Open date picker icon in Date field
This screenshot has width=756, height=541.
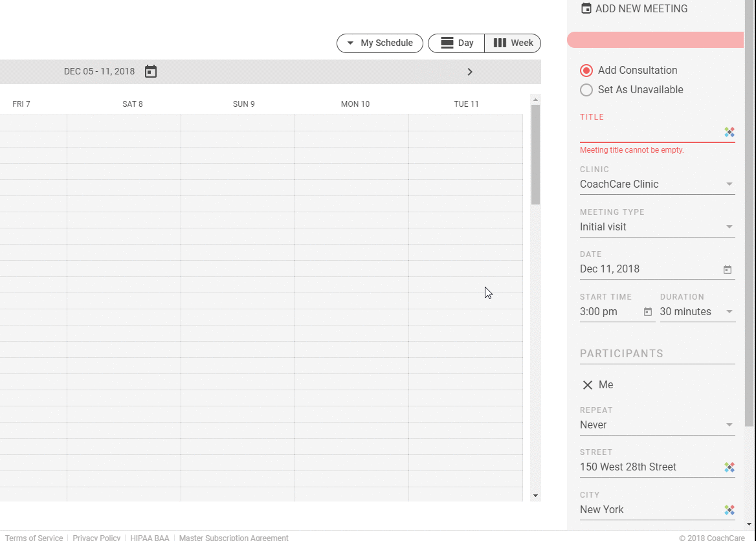click(x=728, y=269)
